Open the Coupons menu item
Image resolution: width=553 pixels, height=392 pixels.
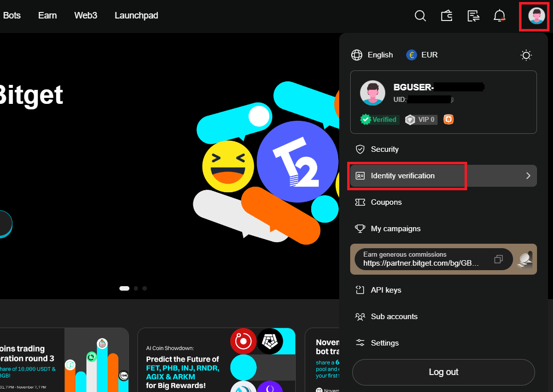[x=443, y=202]
